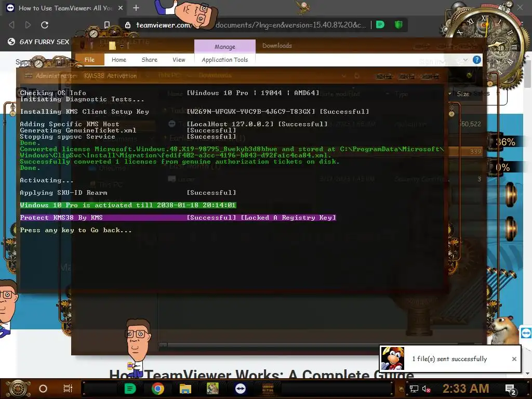Go back in the browser

tap(11, 25)
